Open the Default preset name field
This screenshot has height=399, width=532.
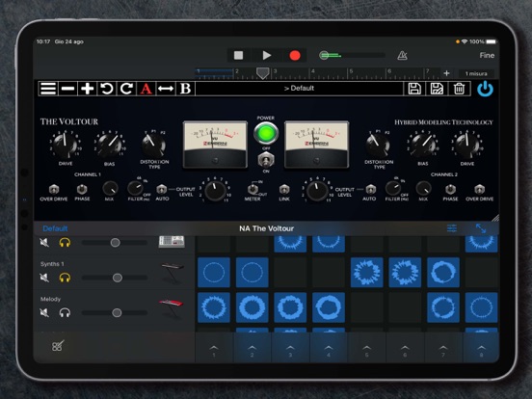tap(299, 89)
